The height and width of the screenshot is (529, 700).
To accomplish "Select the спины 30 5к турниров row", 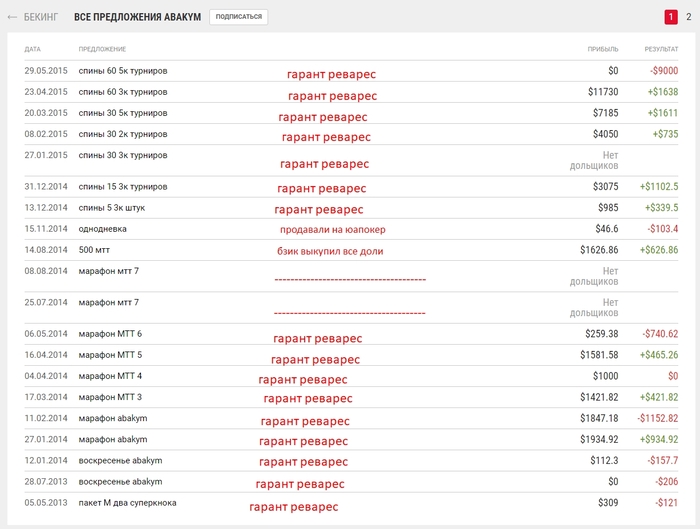I will point(122,113).
